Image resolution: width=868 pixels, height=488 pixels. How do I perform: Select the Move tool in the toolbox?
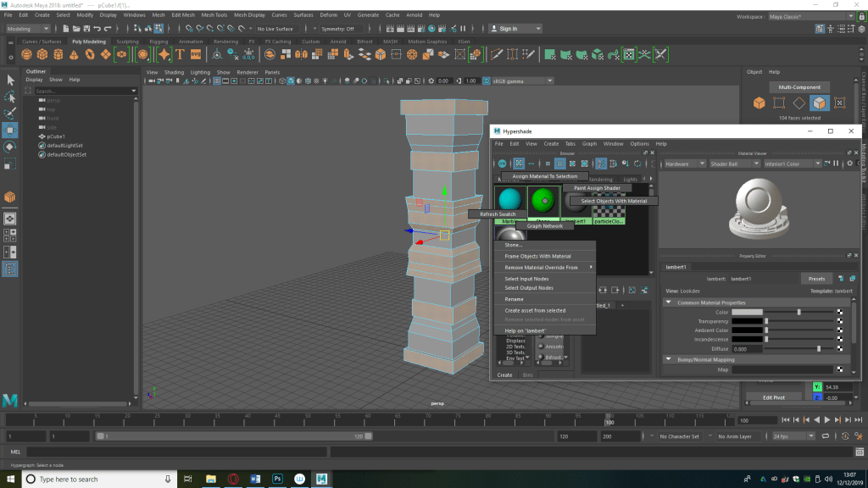[10, 130]
